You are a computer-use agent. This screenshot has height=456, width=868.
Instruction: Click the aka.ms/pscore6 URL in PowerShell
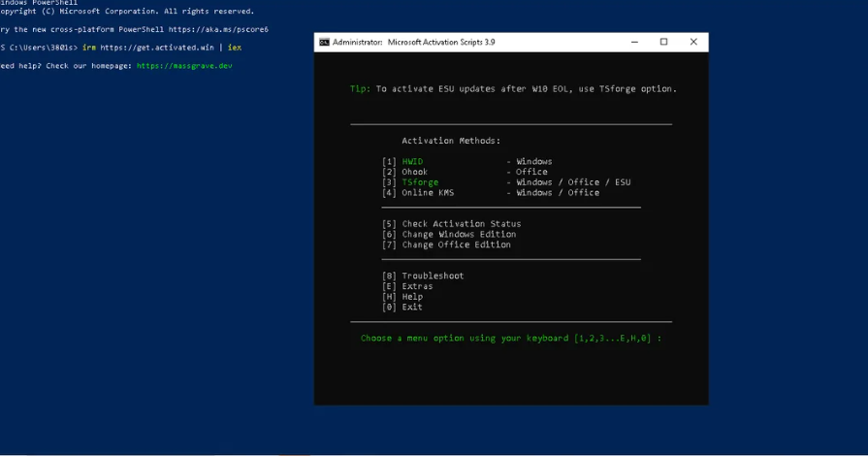[x=218, y=29]
